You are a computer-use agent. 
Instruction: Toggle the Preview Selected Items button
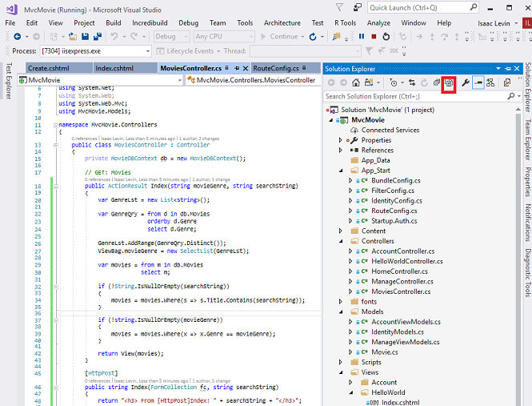click(x=478, y=82)
